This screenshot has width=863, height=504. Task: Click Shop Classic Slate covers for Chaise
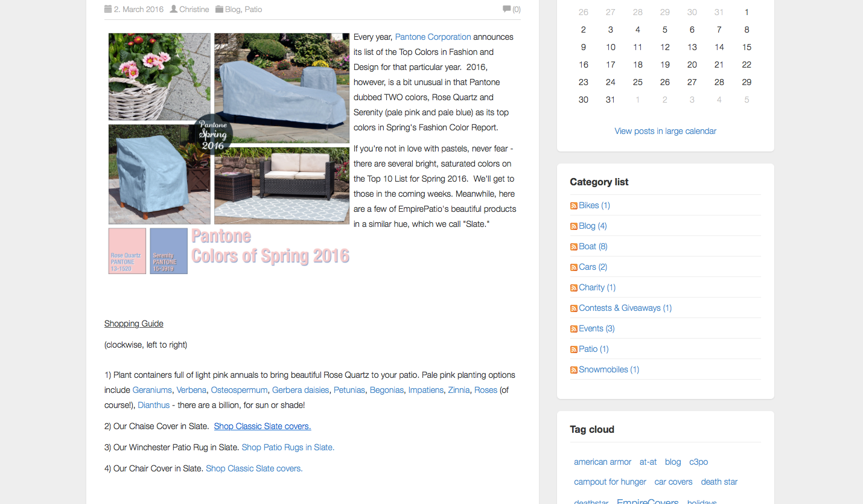click(x=262, y=426)
